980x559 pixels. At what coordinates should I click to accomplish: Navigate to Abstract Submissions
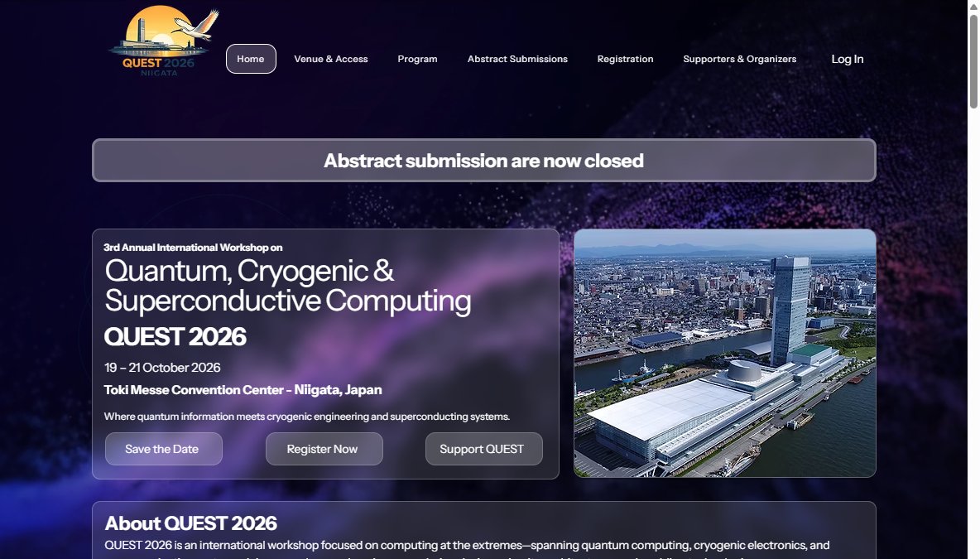(x=517, y=59)
